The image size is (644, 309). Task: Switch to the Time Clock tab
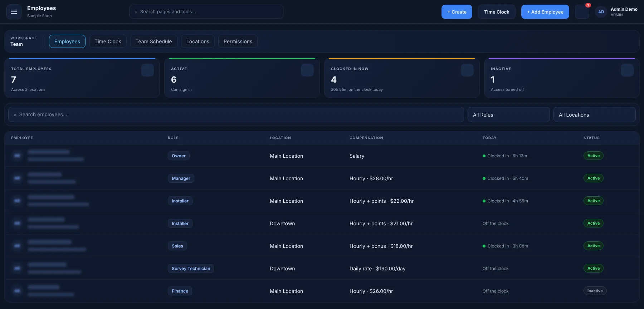coord(108,41)
